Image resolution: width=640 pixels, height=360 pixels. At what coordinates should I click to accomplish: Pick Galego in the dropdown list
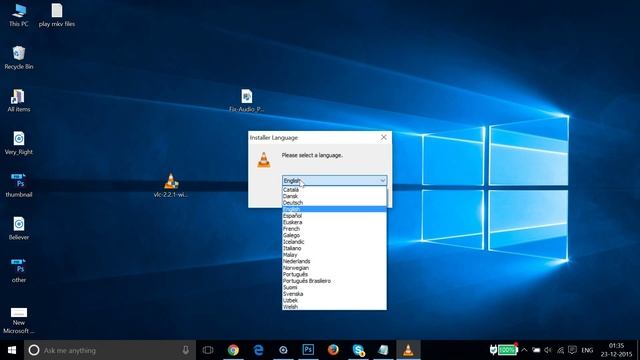[334, 236]
